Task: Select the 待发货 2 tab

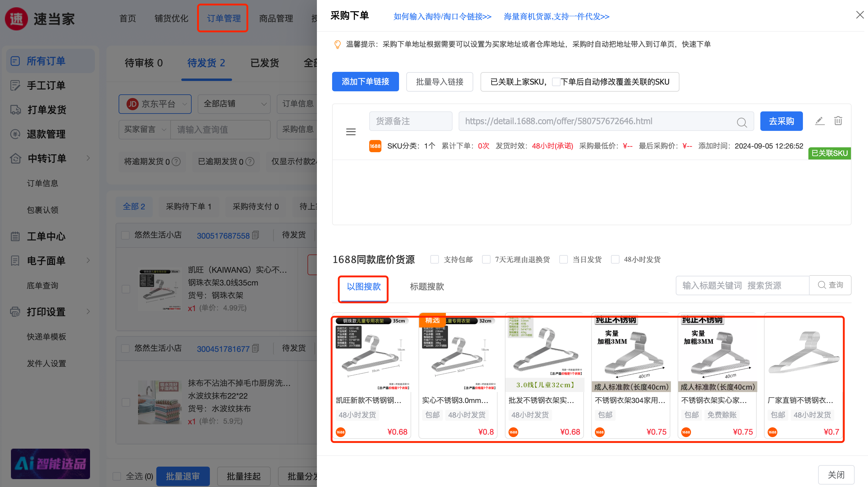Action: [206, 63]
